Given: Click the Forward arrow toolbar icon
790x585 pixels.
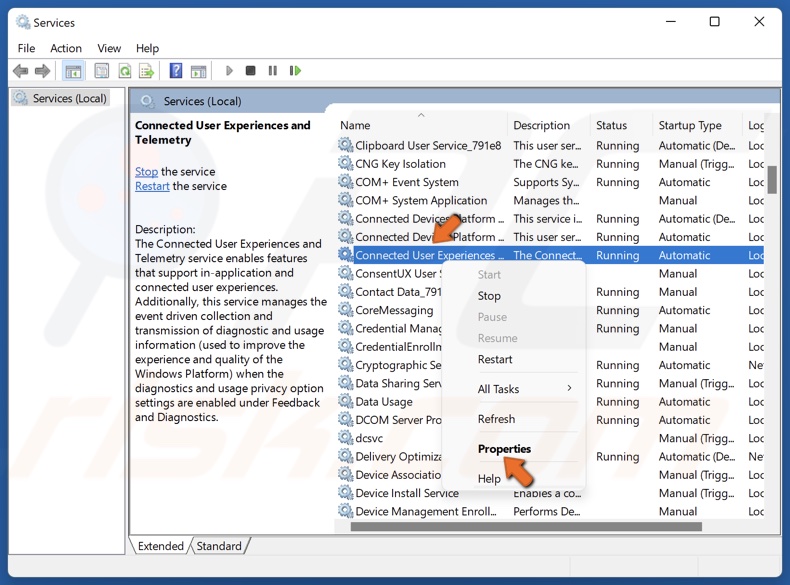Looking at the screenshot, I should (x=42, y=71).
